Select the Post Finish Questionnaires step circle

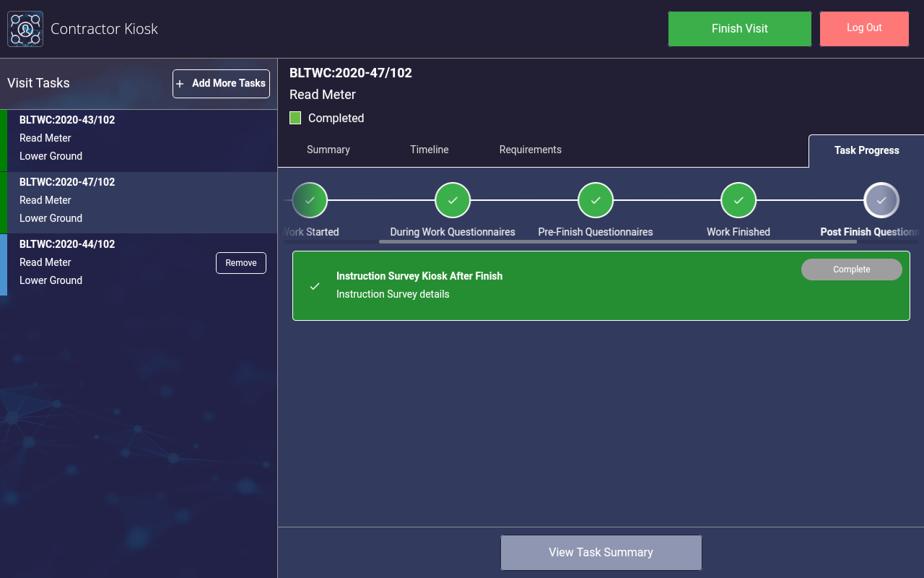[x=881, y=200]
